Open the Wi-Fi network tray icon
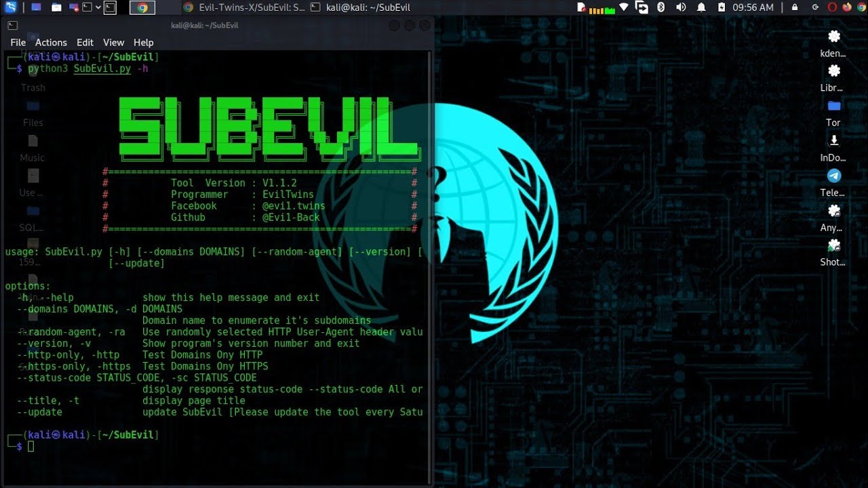Image resolution: width=868 pixels, height=488 pixels. pyautogui.click(x=623, y=7)
